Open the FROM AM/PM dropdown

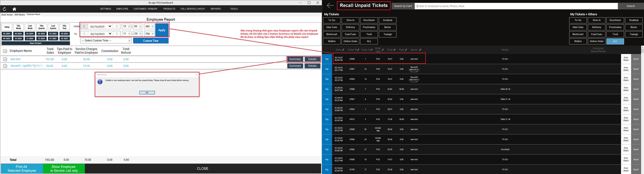point(152,26)
